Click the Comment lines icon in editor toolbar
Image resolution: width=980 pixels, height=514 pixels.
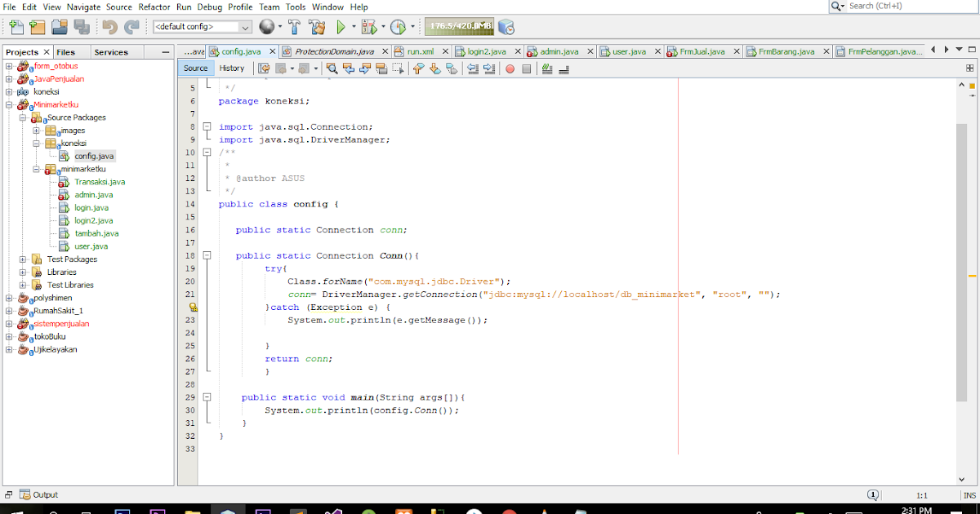point(547,69)
